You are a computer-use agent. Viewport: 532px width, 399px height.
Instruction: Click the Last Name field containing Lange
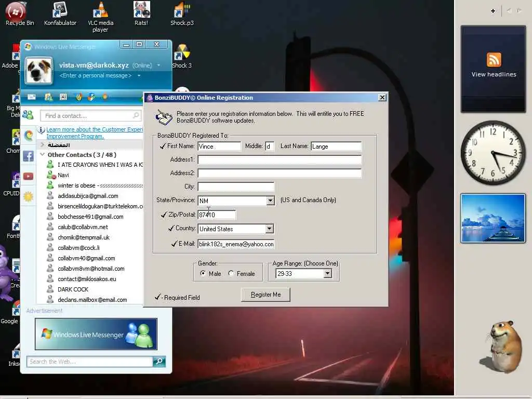336,146
